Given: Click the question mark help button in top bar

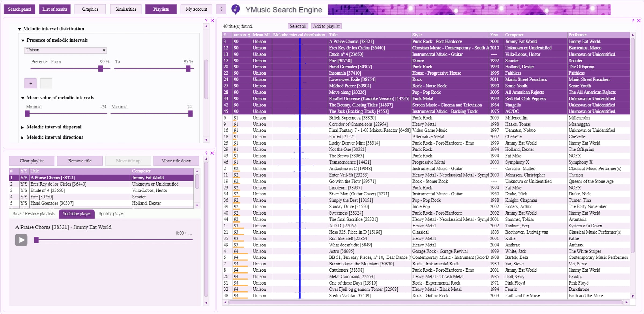Looking at the screenshot, I should tap(221, 9).
